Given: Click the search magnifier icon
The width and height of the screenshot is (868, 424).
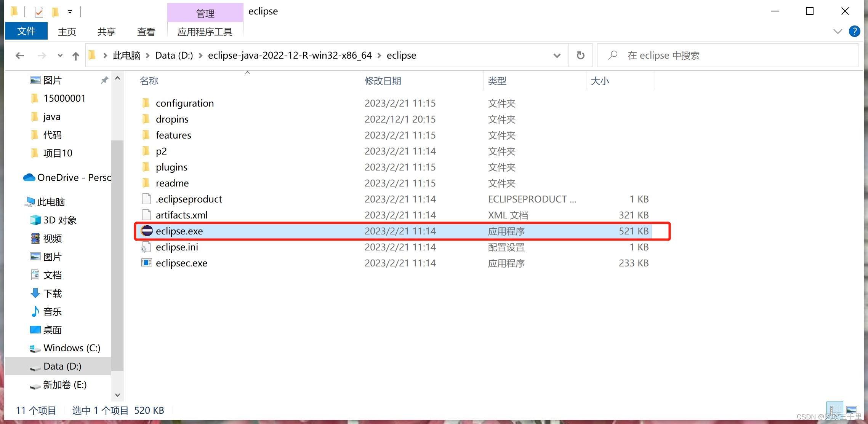Looking at the screenshot, I should coord(612,55).
